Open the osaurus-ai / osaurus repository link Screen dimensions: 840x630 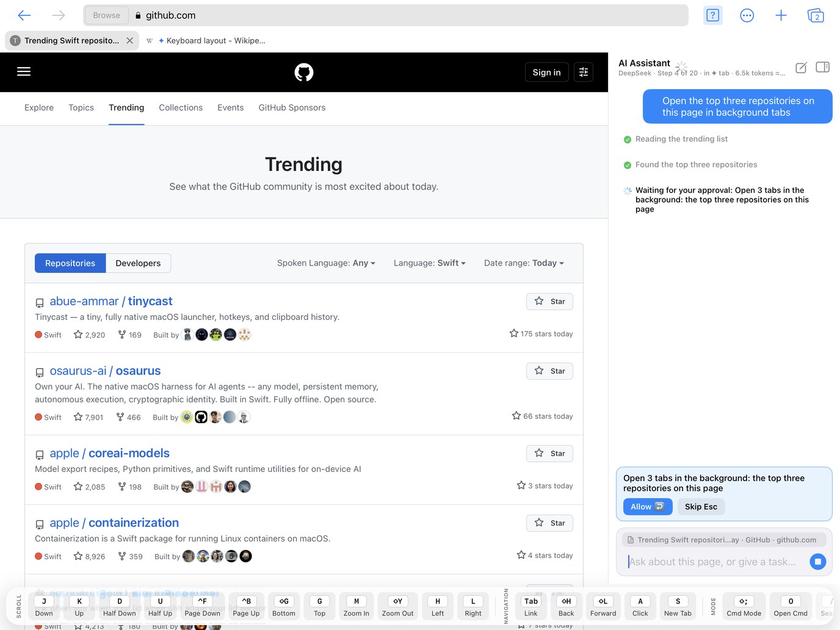pyautogui.click(x=105, y=371)
